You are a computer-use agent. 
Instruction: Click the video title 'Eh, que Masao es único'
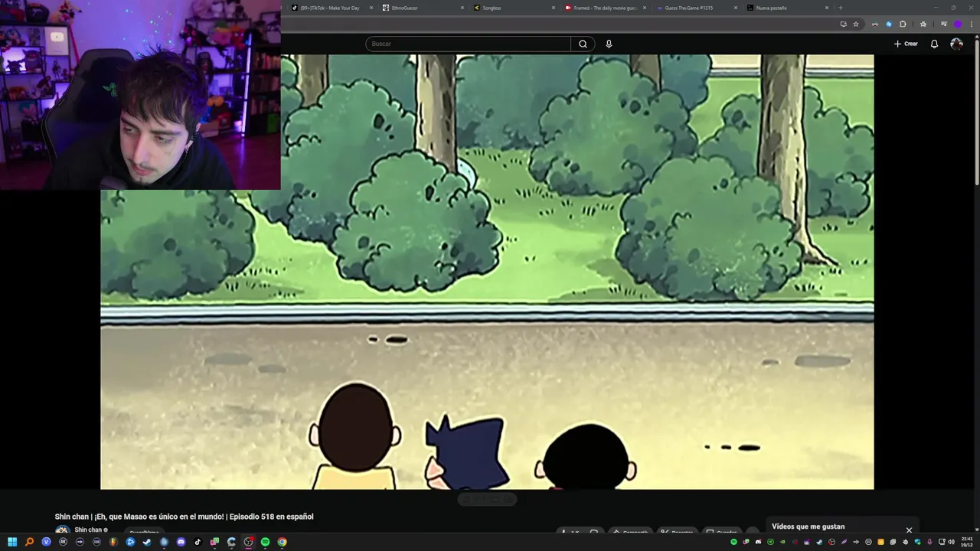point(184,517)
